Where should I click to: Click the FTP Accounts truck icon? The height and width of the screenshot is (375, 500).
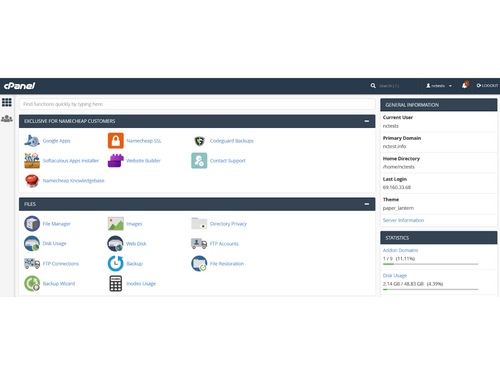pyautogui.click(x=199, y=244)
